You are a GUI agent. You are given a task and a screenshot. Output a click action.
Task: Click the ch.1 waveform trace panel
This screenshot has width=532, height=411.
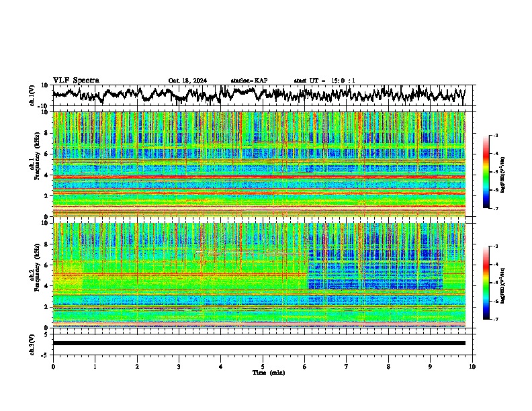(264, 95)
